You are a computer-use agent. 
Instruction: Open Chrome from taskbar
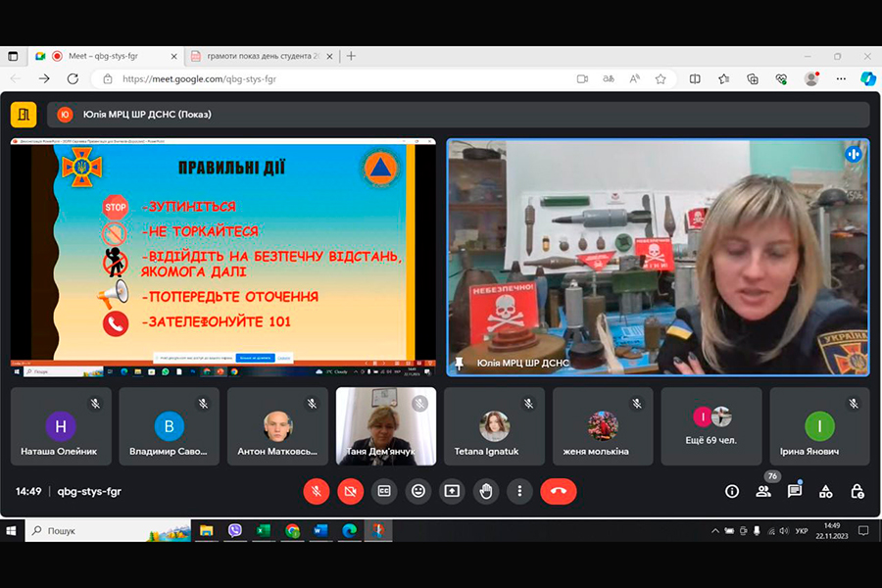[292, 530]
